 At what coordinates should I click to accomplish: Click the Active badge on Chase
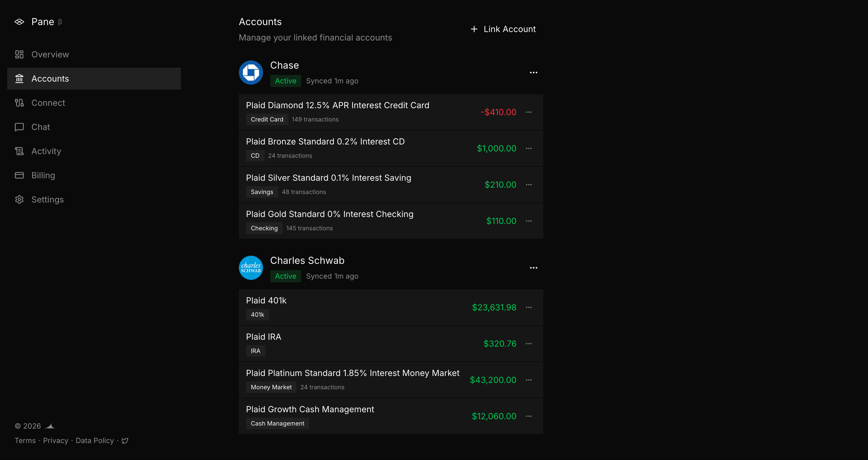285,81
